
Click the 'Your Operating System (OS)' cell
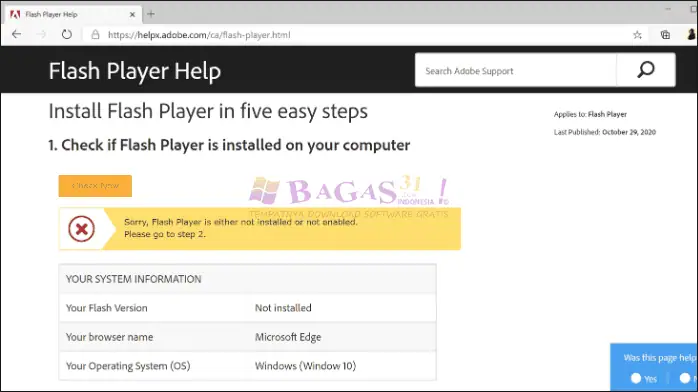tap(128, 366)
